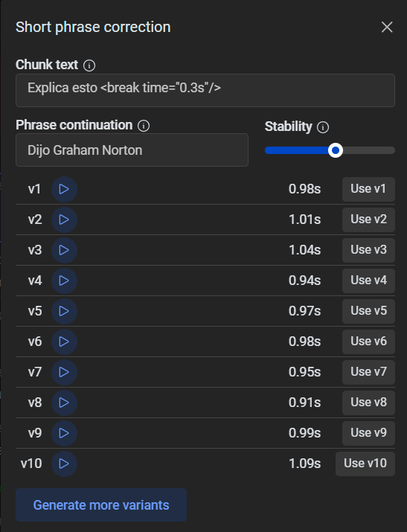This screenshot has width=407, height=532.
Task: Play the v10 variant audio
Action: [64, 464]
